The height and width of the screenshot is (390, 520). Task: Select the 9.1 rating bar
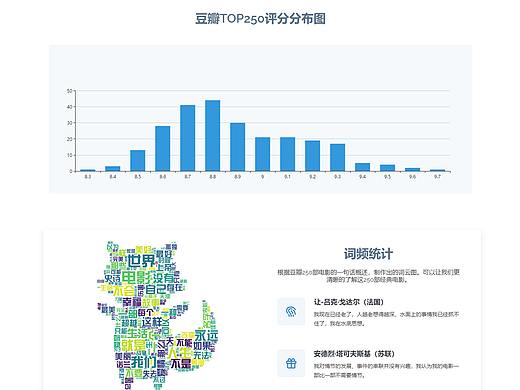pos(287,154)
